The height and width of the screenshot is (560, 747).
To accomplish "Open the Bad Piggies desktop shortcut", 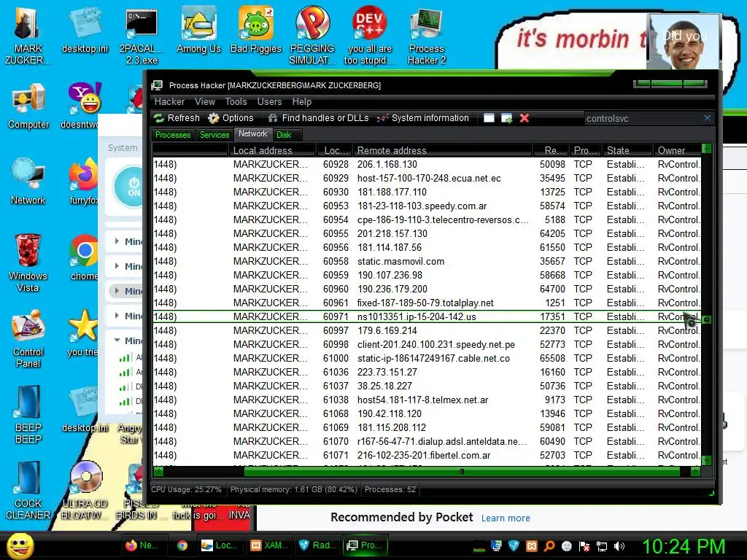I will (256, 29).
